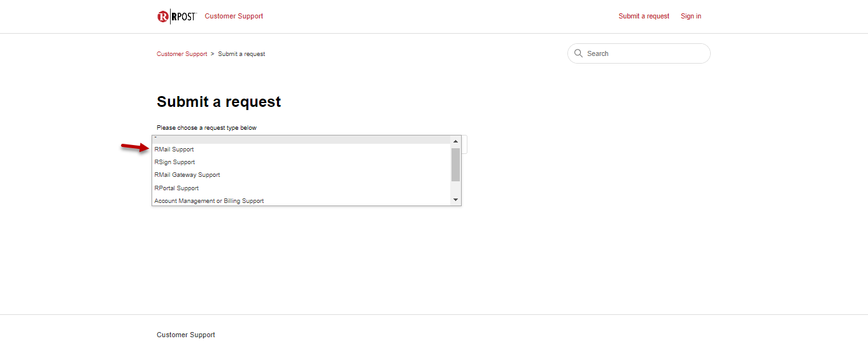Open Customer Support in the header

234,17
